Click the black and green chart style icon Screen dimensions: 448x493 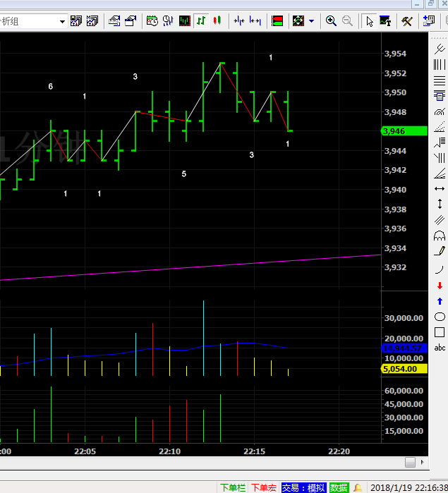[185, 21]
